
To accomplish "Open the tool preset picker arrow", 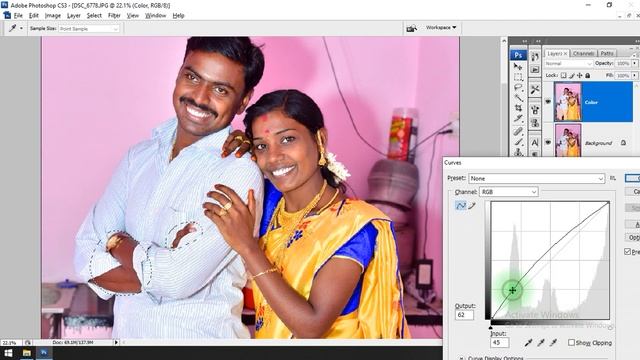I will [21, 28].
